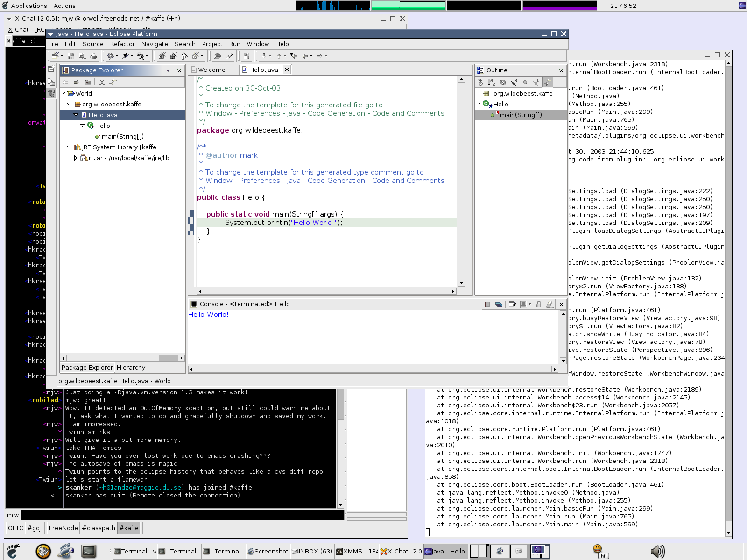Toggle Link with Editor in Outline view
747x560 pixels.
tap(548, 83)
